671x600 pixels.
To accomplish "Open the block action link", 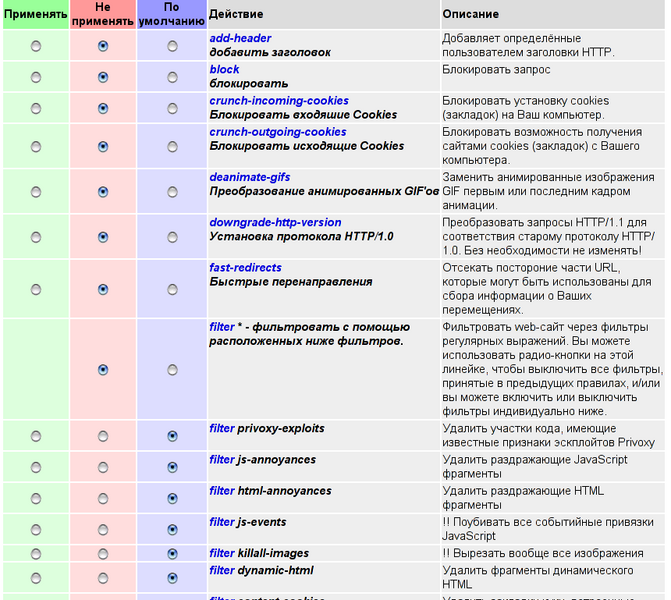I will click(224, 69).
